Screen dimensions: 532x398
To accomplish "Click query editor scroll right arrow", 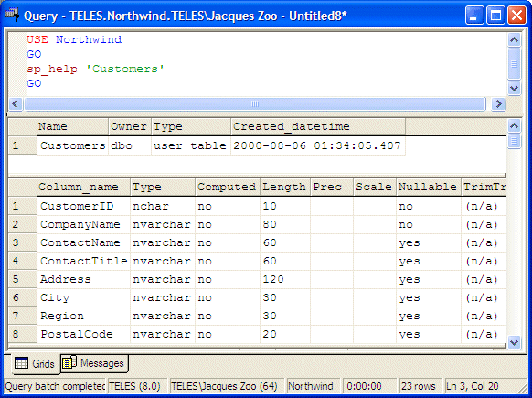I will pos(498,104).
